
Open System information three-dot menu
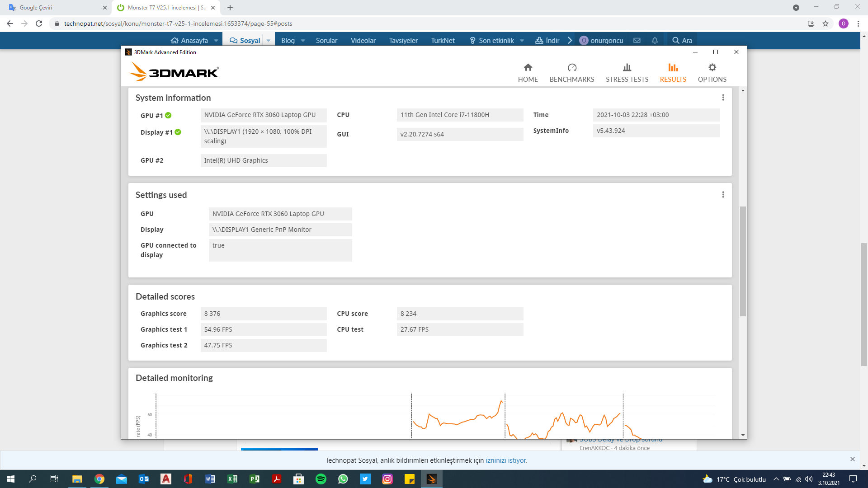[x=723, y=98]
